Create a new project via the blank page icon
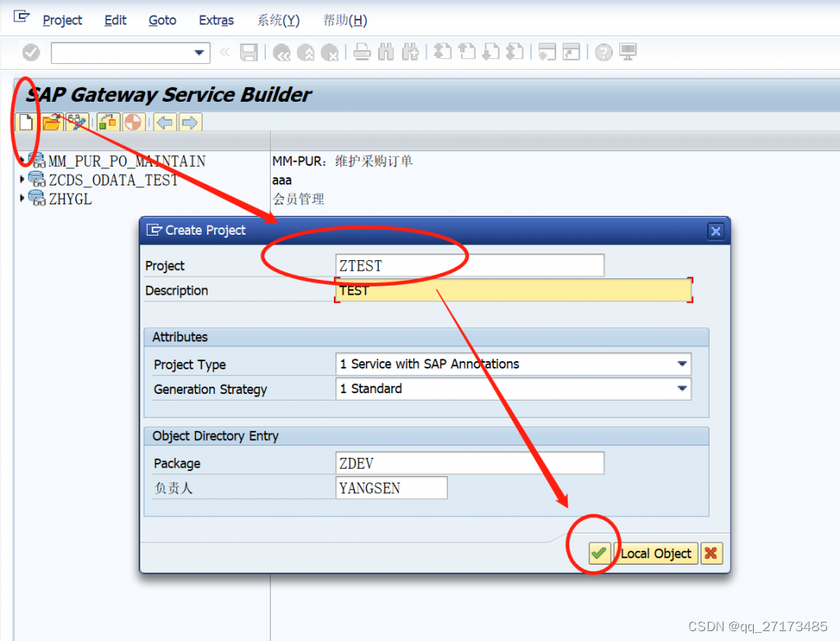The height and width of the screenshot is (641, 840). tap(27, 122)
